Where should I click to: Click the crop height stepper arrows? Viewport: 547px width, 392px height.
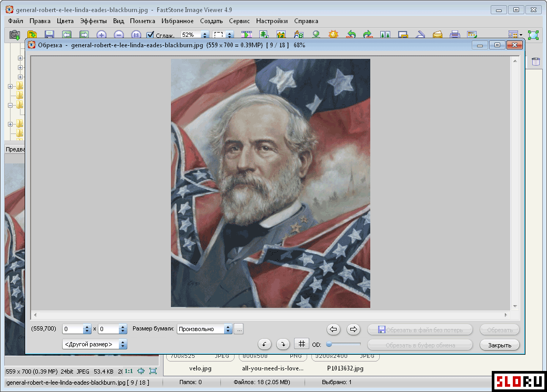(x=123, y=329)
